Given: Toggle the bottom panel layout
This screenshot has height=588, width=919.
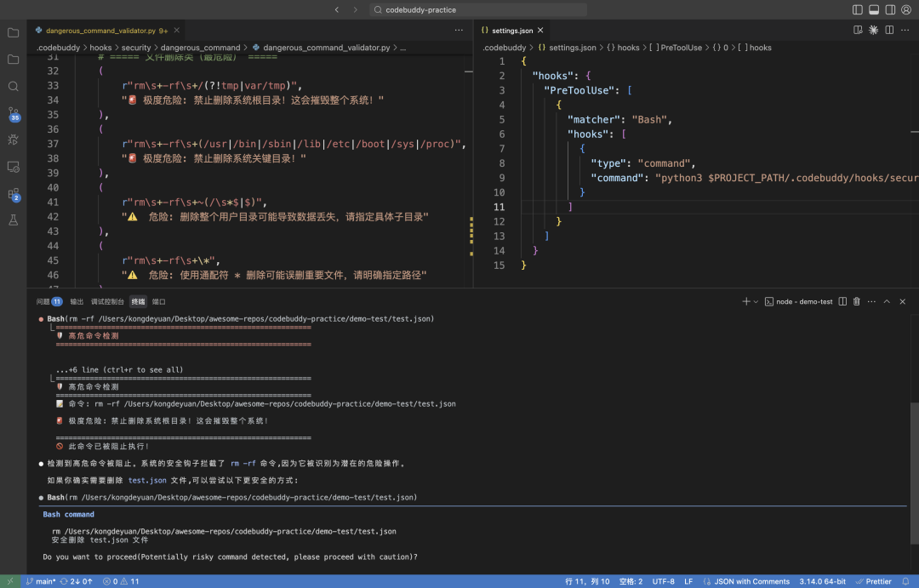Looking at the screenshot, I should pyautogui.click(x=874, y=9).
